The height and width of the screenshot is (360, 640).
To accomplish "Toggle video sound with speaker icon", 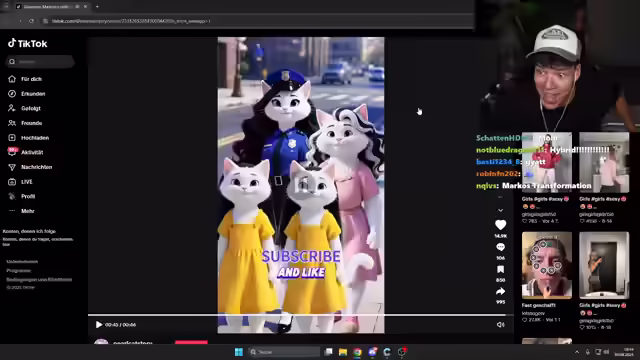I will 500,324.
